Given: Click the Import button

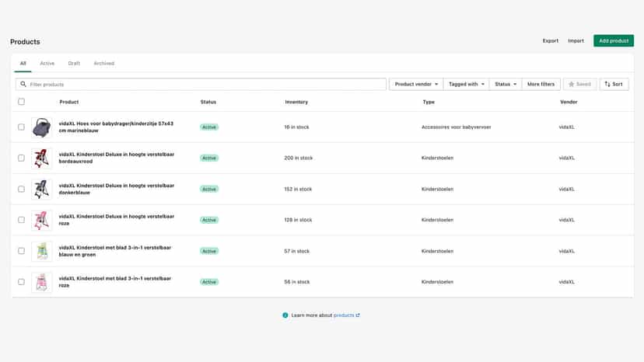Looking at the screenshot, I should [576, 40].
